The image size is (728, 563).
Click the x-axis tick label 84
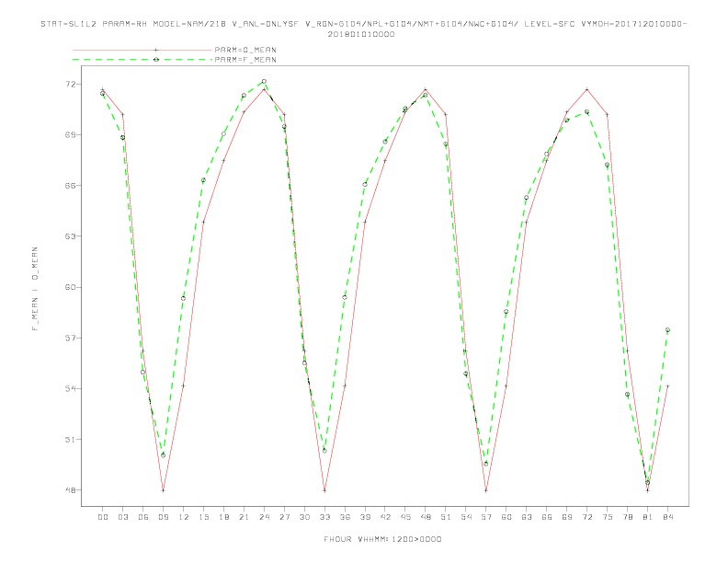pos(668,517)
